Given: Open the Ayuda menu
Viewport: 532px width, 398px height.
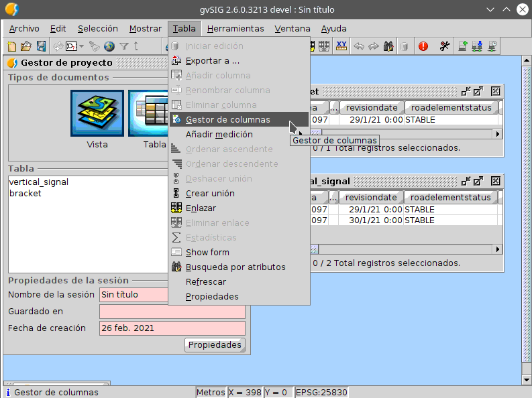Looking at the screenshot, I should [x=334, y=28].
